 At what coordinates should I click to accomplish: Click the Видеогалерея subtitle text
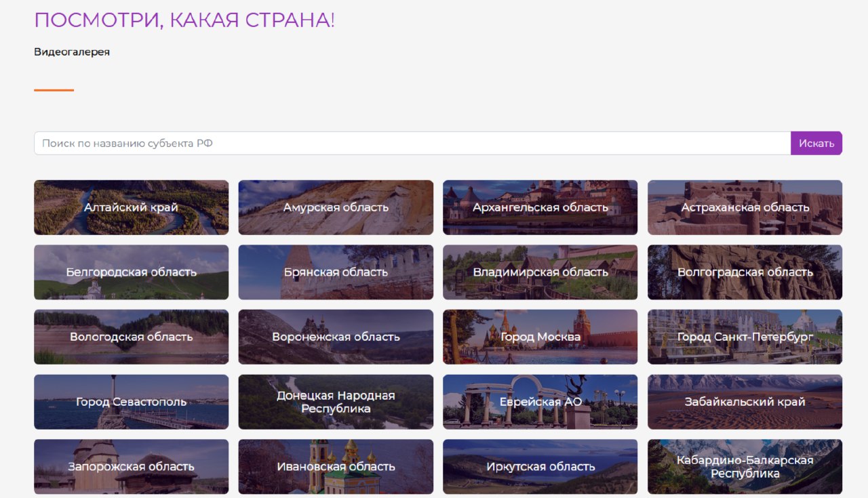72,52
